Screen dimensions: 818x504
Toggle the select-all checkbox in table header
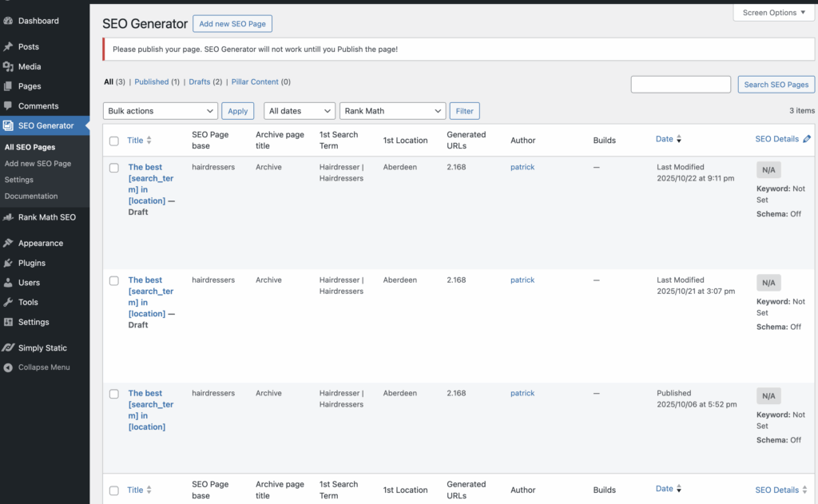pyautogui.click(x=114, y=141)
